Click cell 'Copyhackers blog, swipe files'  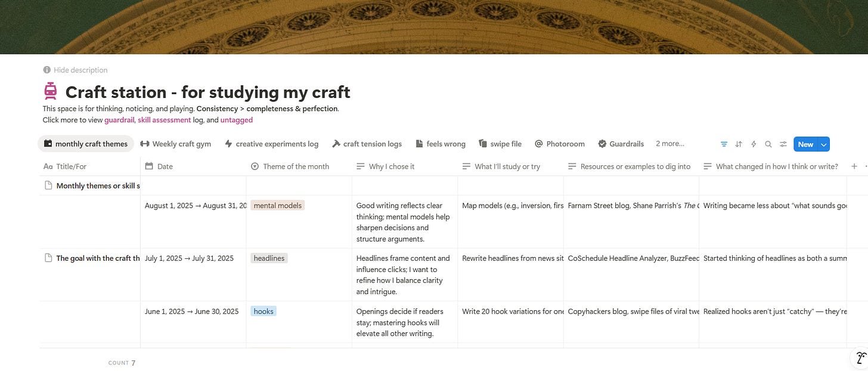(x=631, y=322)
